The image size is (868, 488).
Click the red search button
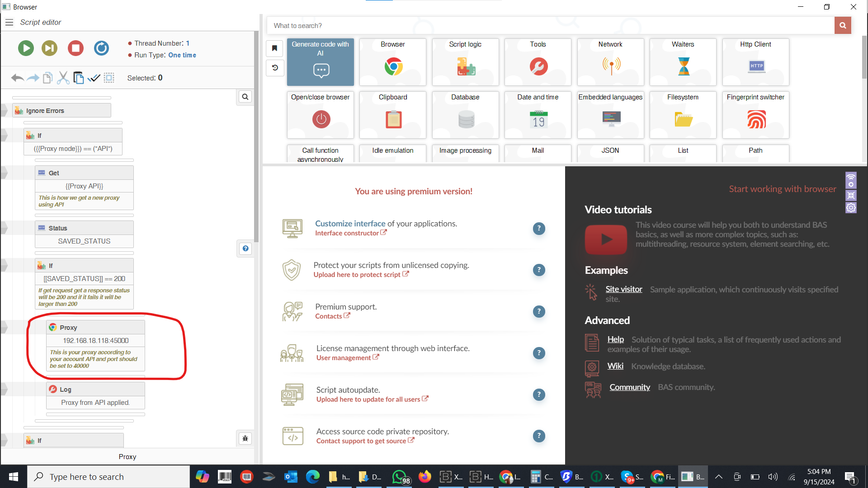point(843,25)
